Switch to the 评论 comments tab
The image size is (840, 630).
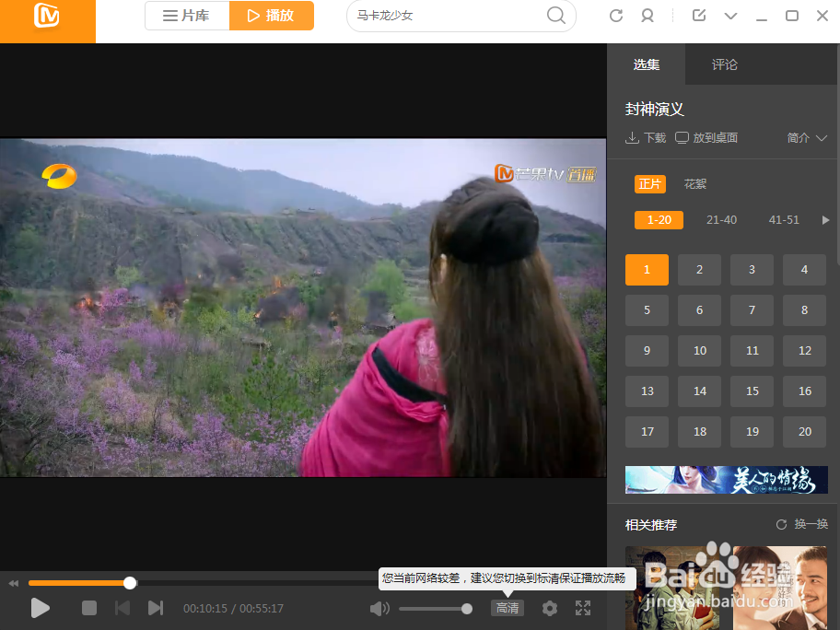click(x=724, y=64)
